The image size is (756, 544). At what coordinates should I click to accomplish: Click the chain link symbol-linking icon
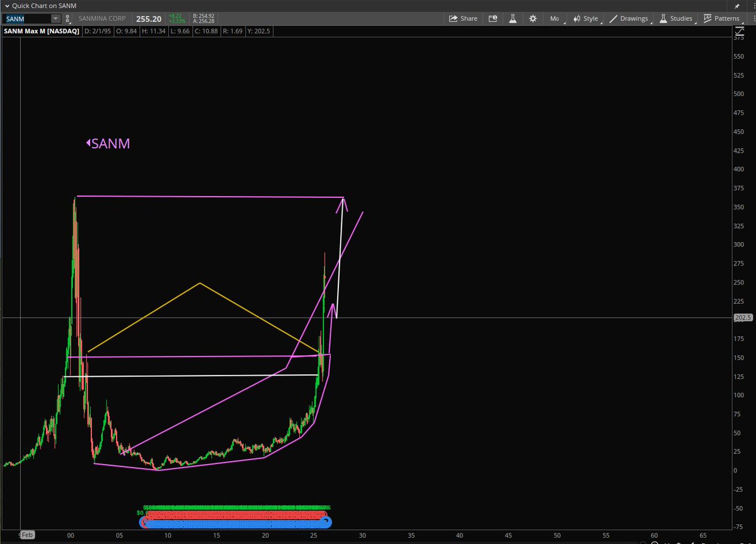pos(68,19)
